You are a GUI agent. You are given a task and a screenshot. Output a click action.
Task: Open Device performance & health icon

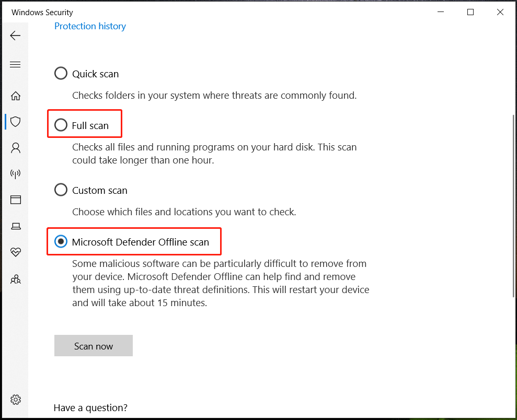click(15, 252)
